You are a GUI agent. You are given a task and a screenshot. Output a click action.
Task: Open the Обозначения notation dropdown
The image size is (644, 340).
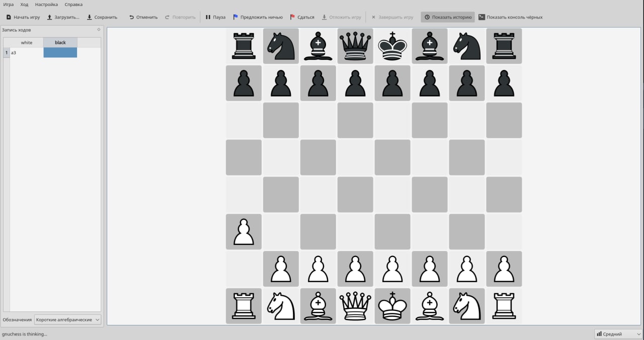(67, 319)
